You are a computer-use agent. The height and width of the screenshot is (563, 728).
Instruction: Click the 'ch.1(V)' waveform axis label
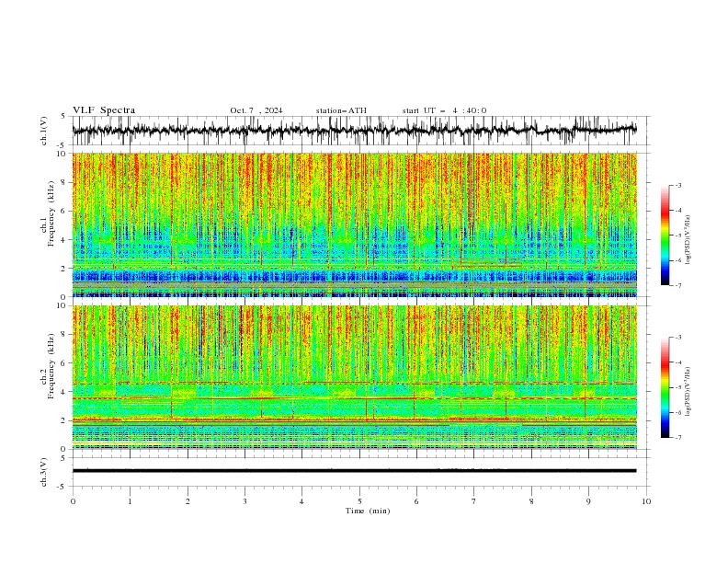pos(44,131)
